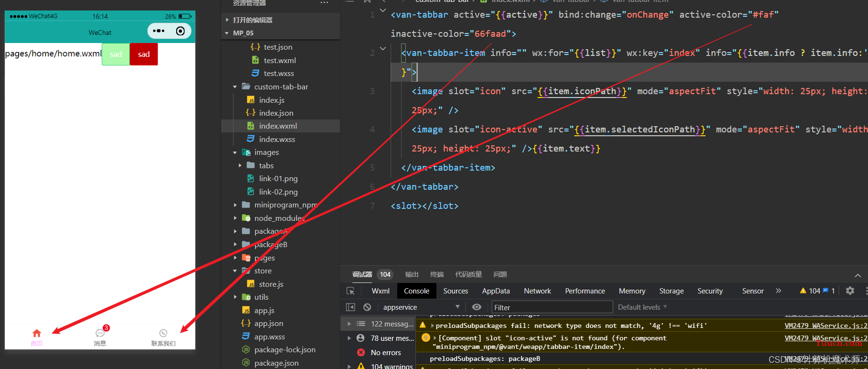
Task: Open the Security devtools tab
Action: 710,291
